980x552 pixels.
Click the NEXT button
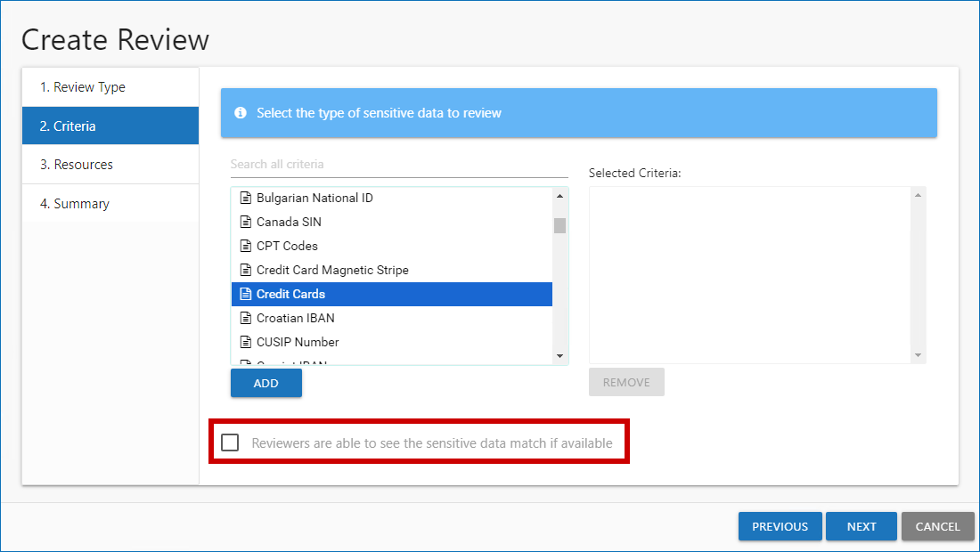861,526
